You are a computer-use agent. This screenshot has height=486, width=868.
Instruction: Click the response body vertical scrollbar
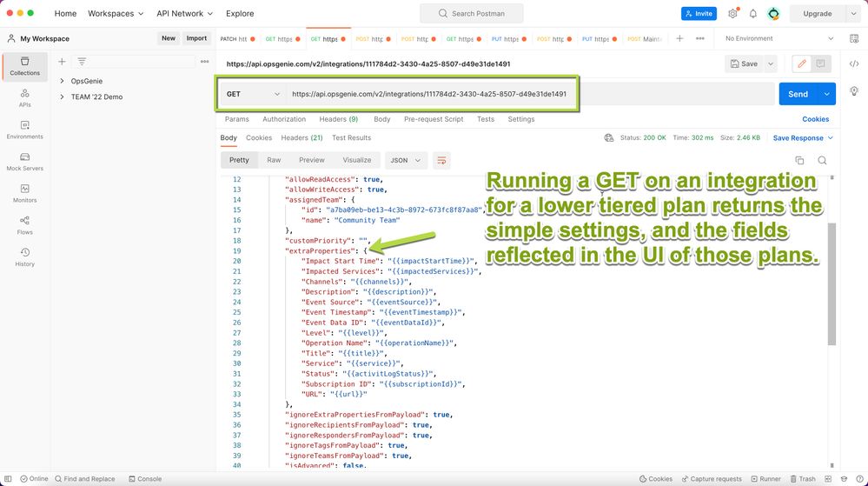[x=832, y=283]
